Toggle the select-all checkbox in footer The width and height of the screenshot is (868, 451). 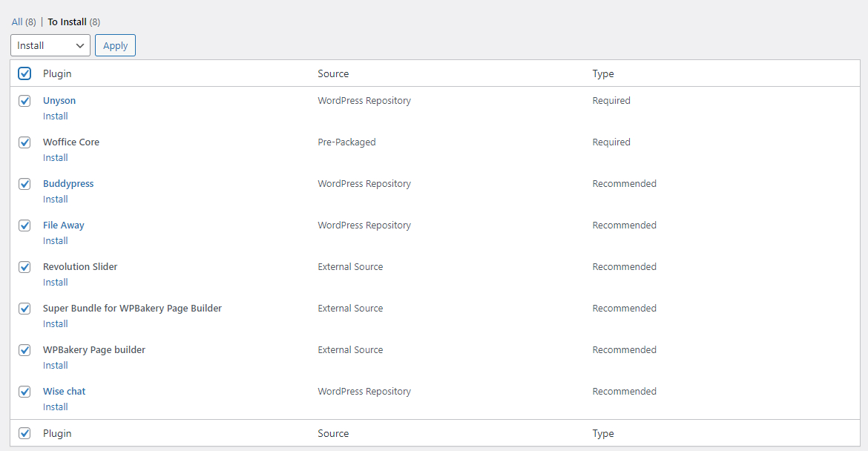coord(24,433)
